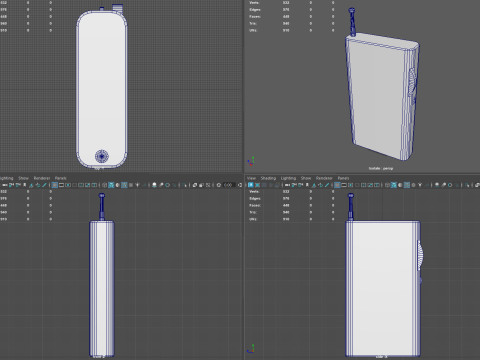Open Camera Attributes from left viewport toolbar
The height and width of the screenshot is (360, 480).
pos(18,185)
